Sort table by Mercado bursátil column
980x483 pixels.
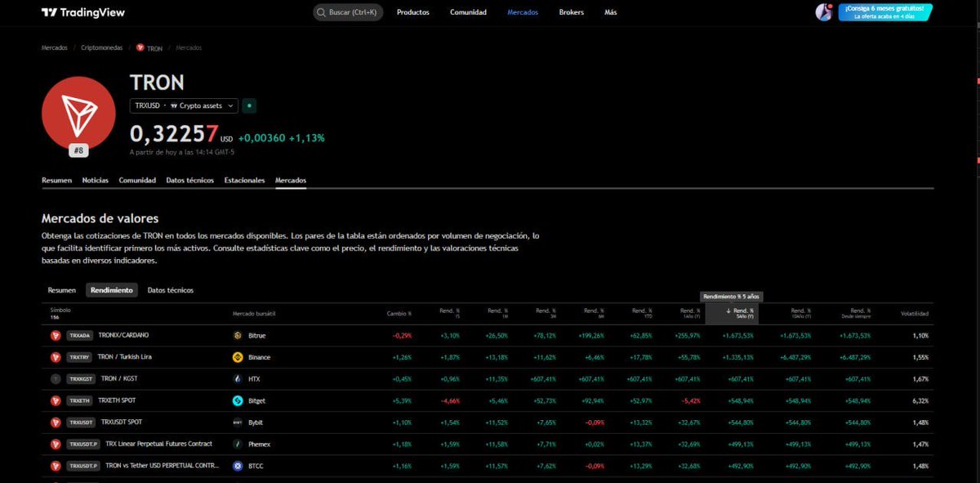pyautogui.click(x=254, y=314)
